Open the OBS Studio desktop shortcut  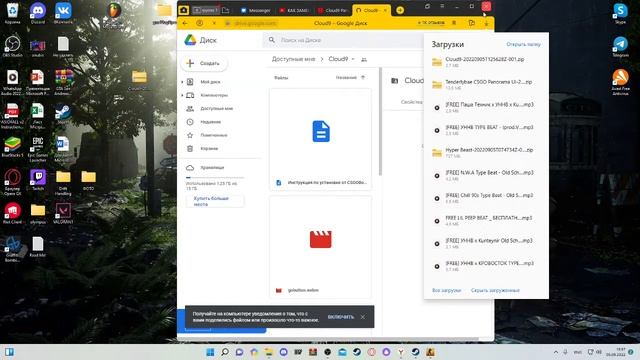(12, 46)
